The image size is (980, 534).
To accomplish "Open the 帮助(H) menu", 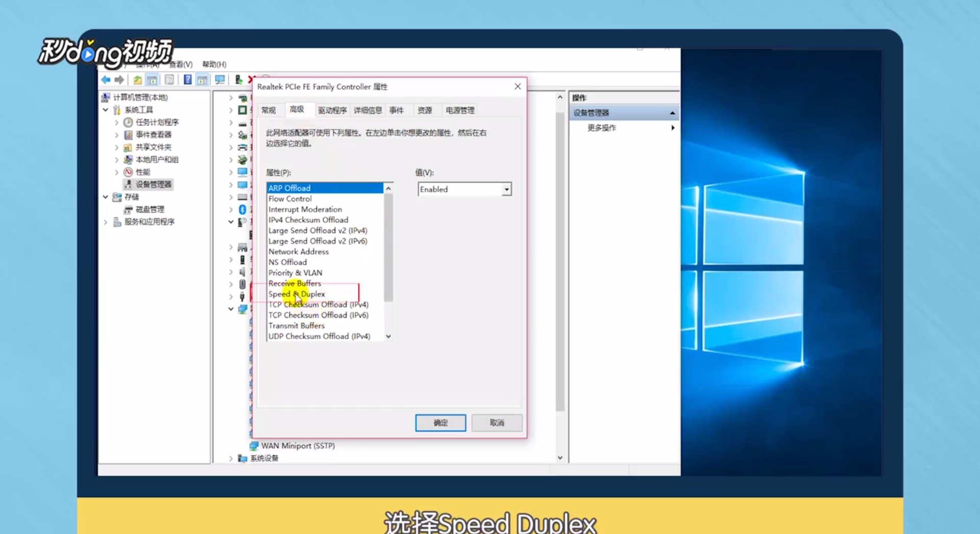I will pos(214,64).
